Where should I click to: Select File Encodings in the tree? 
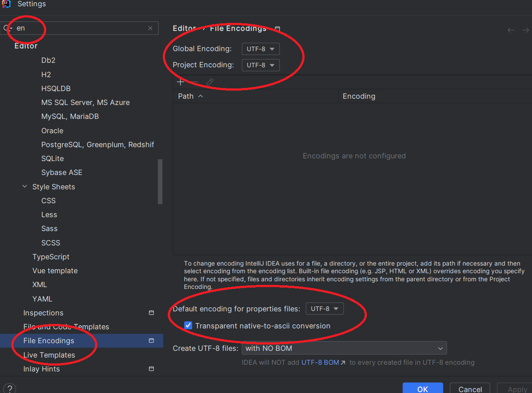coord(48,341)
